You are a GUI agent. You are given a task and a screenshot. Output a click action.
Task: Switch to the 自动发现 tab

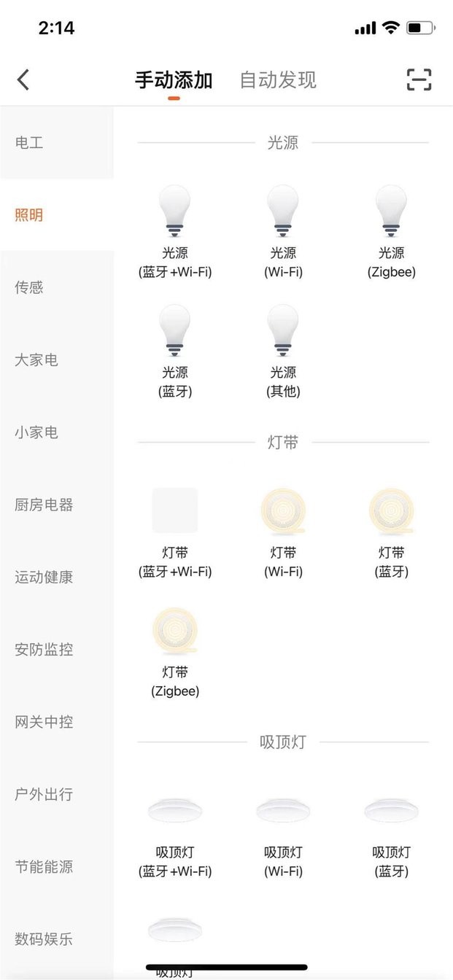pos(278,79)
